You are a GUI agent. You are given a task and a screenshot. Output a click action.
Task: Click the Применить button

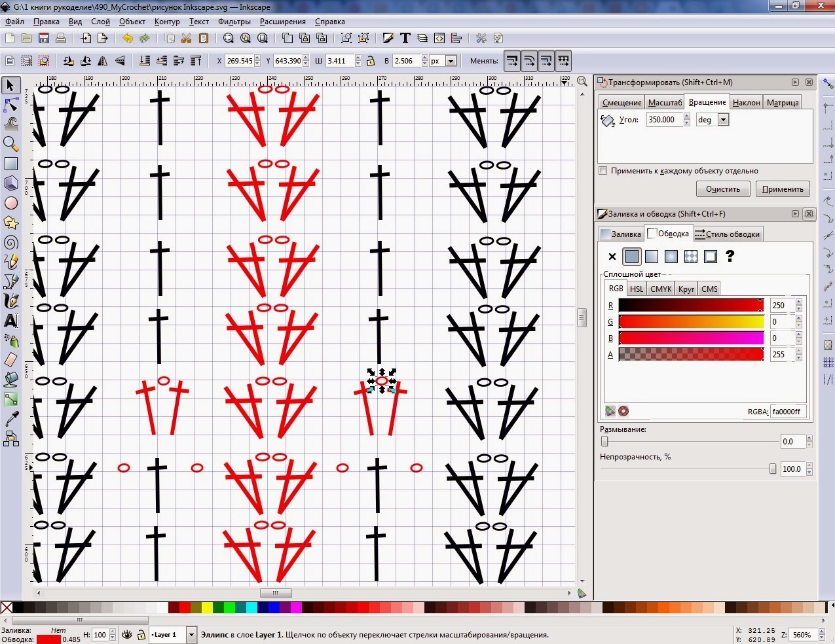[783, 189]
